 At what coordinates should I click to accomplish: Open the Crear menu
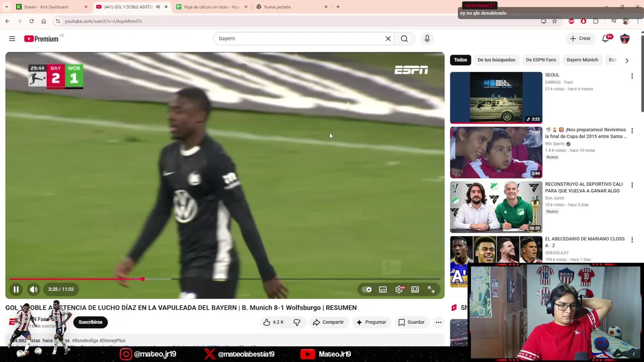[580, 38]
